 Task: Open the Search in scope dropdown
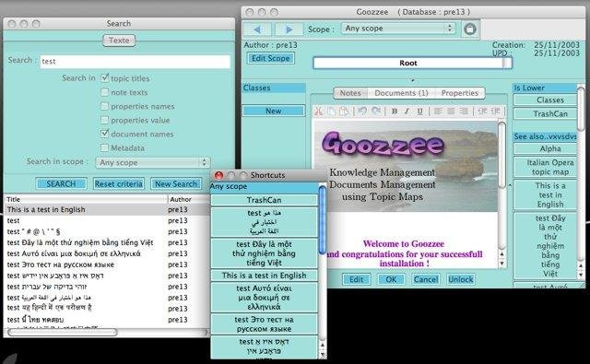click(x=153, y=162)
